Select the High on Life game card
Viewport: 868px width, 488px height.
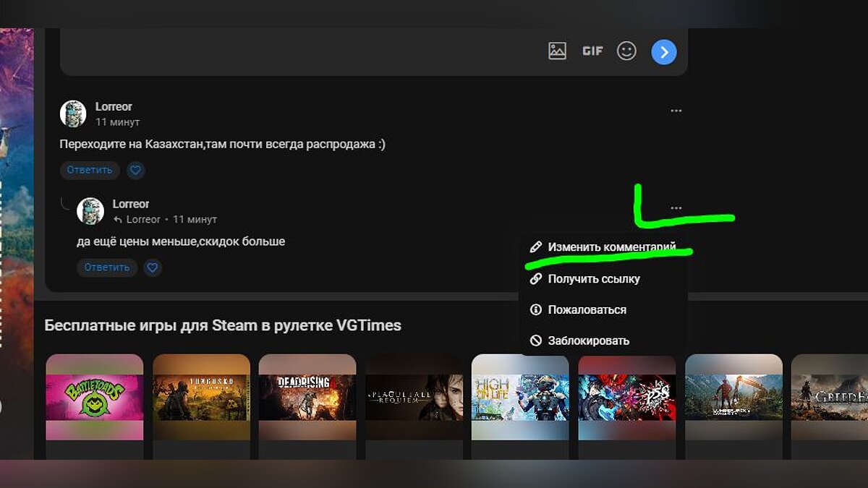click(x=520, y=397)
